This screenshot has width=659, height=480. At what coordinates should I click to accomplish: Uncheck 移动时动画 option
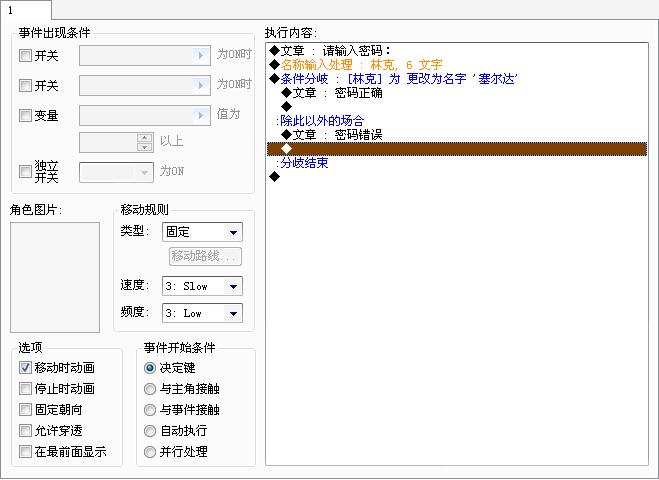25,368
